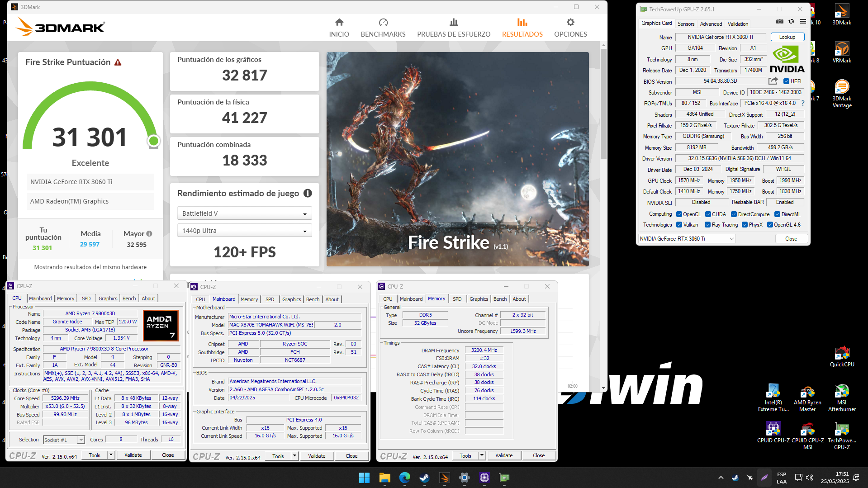This screenshot has height=488, width=868.
Task: Toggle the PhysX checkbox
Action: [745, 225]
